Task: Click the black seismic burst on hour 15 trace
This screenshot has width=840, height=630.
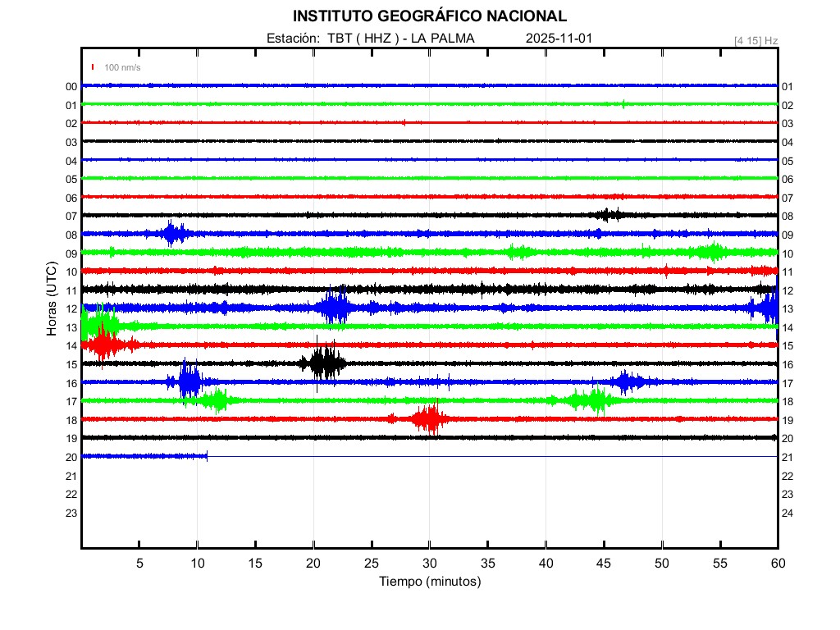Action: tap(325, 363)
